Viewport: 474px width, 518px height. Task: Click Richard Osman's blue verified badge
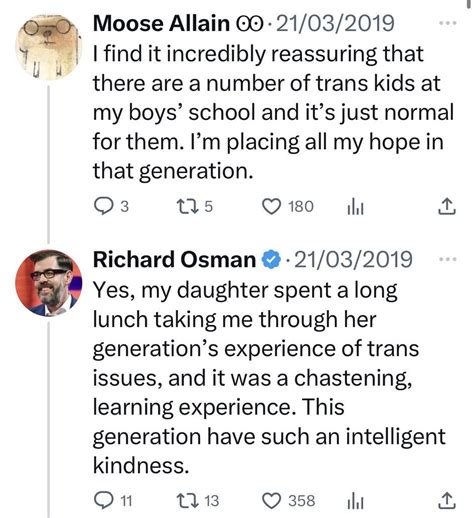[272, 260]
